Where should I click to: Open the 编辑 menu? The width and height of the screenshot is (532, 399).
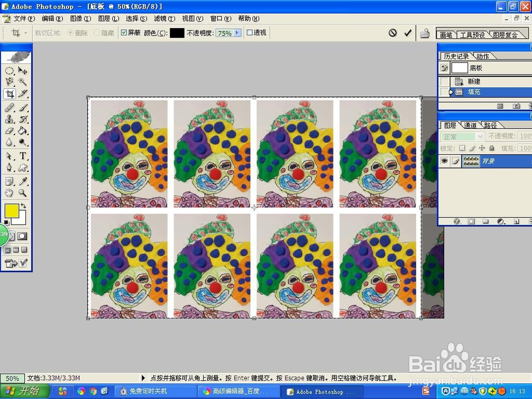52,19
